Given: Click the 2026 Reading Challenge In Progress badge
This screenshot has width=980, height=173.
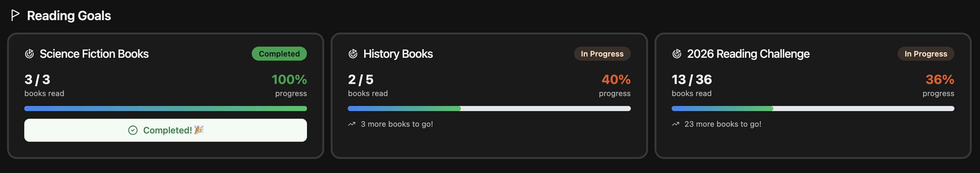Looking at the screenshot, I should (x=926, y=54).
